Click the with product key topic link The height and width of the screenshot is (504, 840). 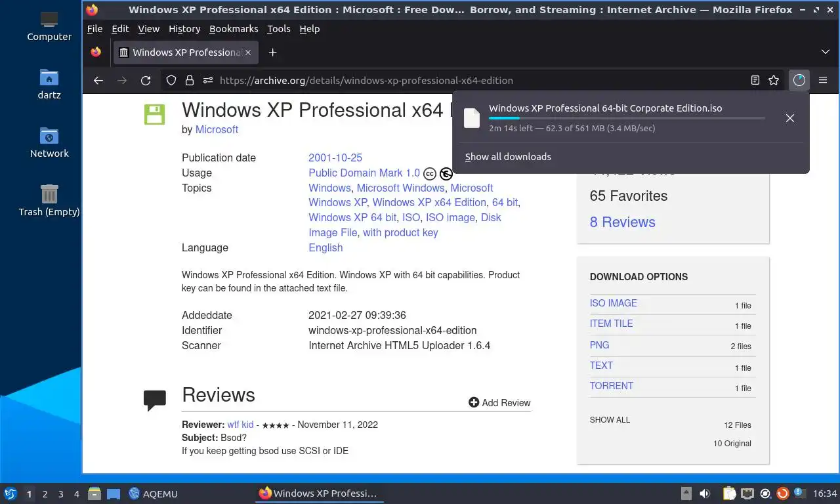[400, 232]
